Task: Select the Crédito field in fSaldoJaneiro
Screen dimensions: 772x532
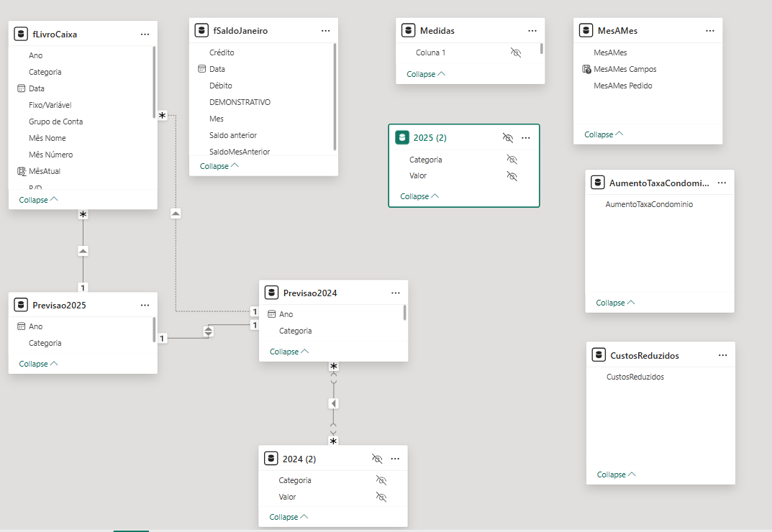Action: tap(222, 52)
